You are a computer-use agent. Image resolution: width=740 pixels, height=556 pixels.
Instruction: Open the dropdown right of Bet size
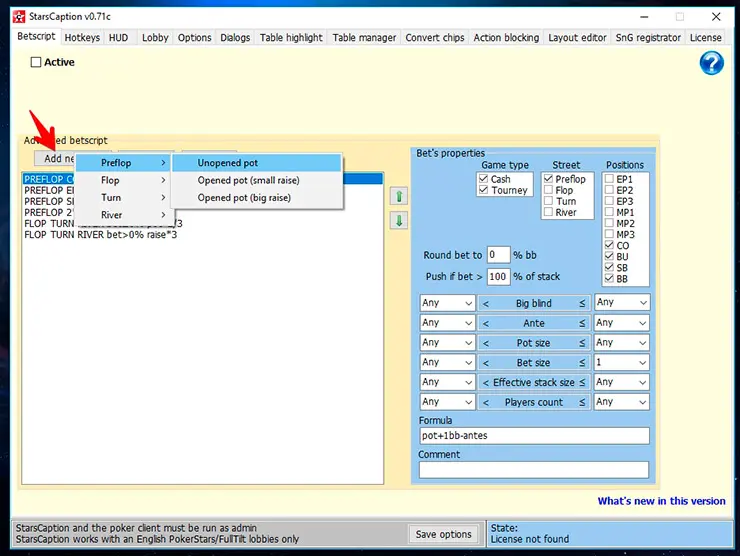point(621,362)
